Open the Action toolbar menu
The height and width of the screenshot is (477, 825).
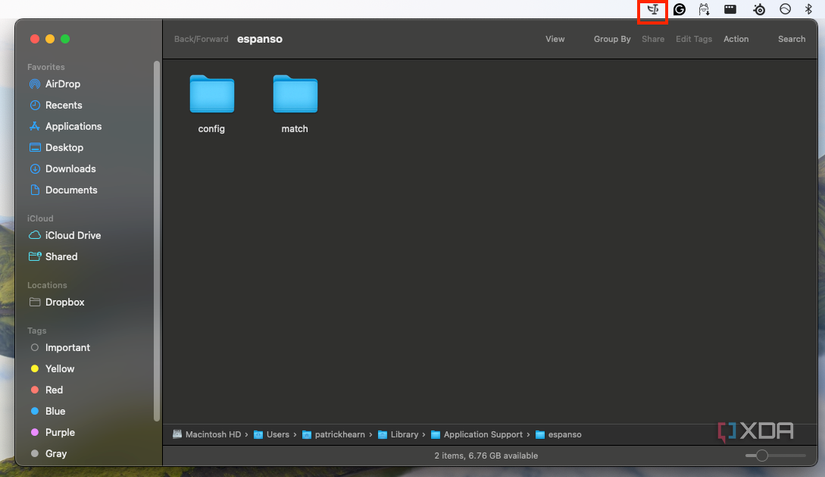[x=736, y=39]
